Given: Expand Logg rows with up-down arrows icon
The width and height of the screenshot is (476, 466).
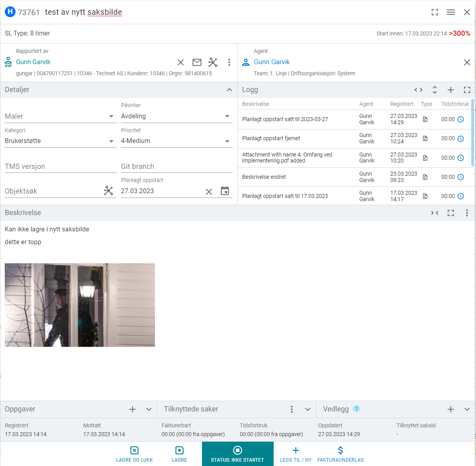Looking at the screenshot, I should point(435,90).
